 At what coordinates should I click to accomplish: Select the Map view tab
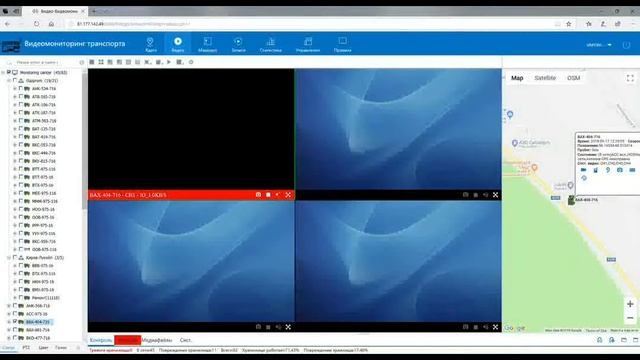517,78
